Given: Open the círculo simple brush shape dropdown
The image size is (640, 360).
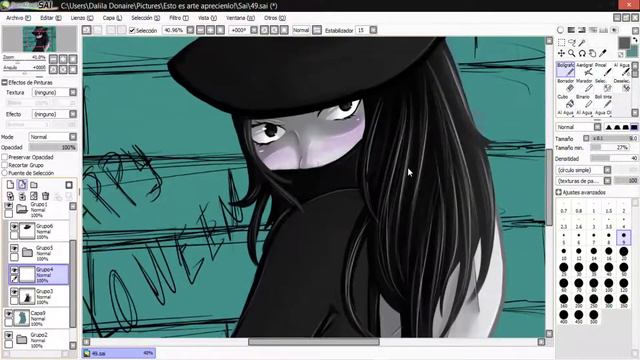Looking at the screenshot, I should tap(583, 170).
